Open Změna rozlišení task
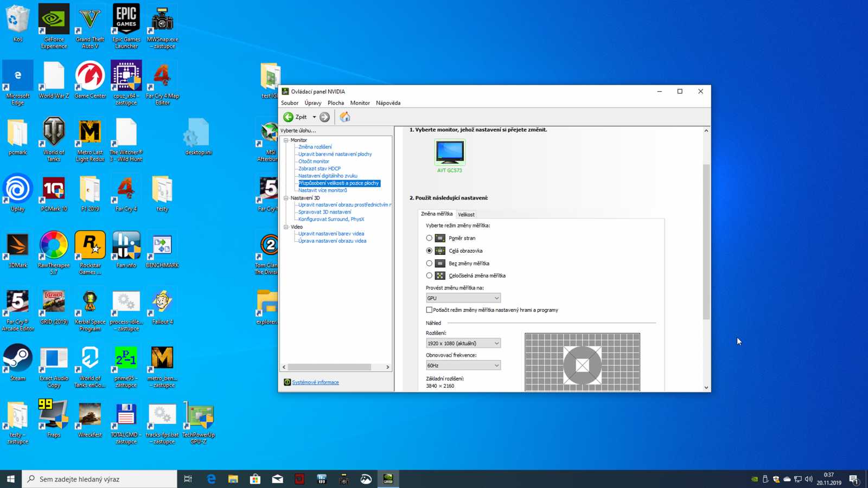Viewport: 868px width, 488px height. 315,147
